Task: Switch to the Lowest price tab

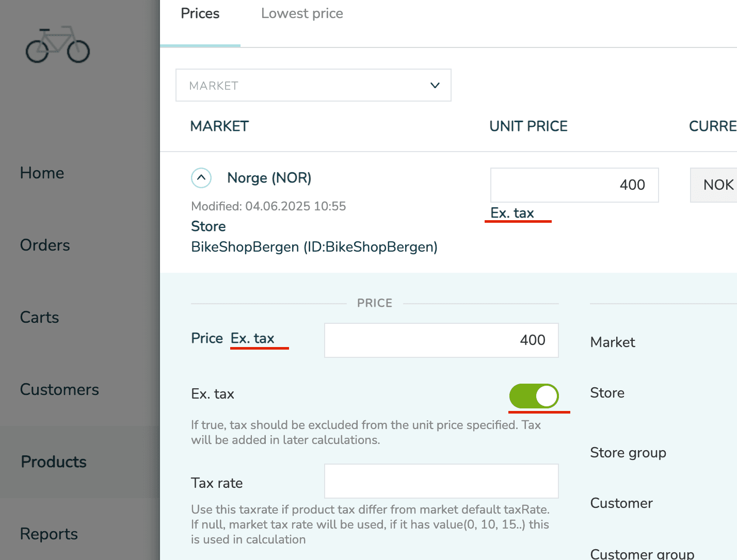Action: coord(302,14)
